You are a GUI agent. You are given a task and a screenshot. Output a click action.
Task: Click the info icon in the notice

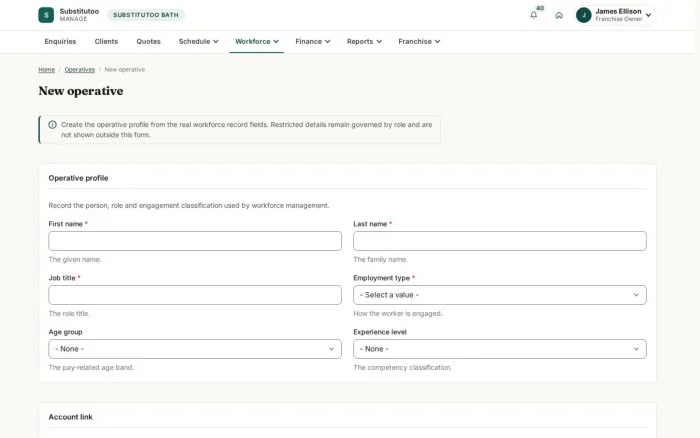click(52, 125)
